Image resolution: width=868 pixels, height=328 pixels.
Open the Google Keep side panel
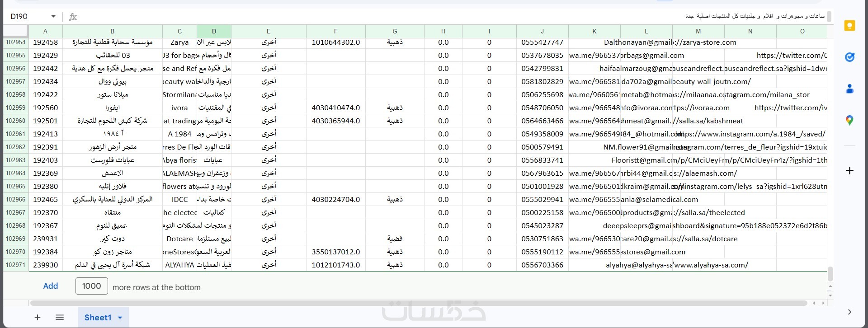click(x=849, y=26)
